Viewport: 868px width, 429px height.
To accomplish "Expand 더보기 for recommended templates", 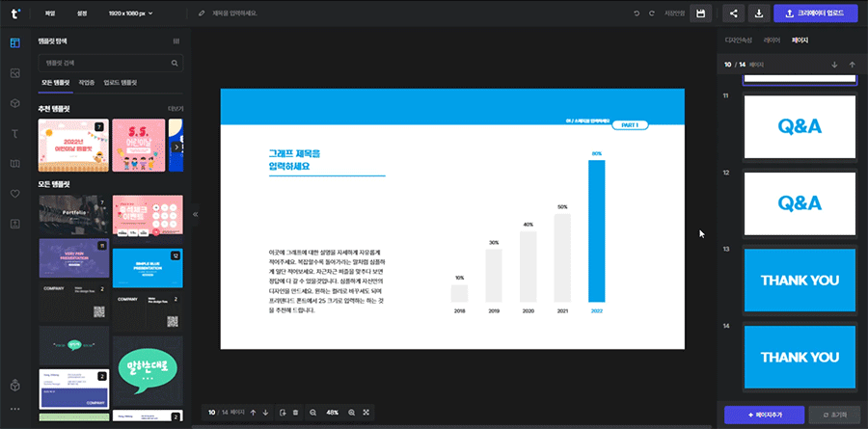I will pyautogui.click(x=176, y=109).
